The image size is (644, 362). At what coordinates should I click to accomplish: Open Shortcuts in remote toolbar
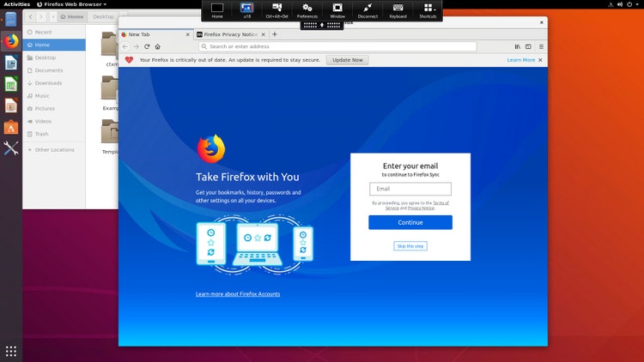[428, 10]
